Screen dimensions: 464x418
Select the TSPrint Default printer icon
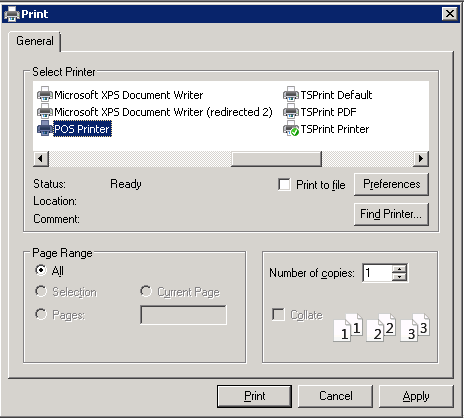click(291, 95)
